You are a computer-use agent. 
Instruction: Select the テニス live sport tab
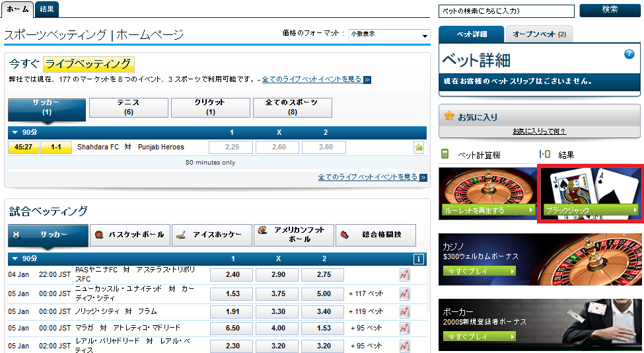(128, 108)
